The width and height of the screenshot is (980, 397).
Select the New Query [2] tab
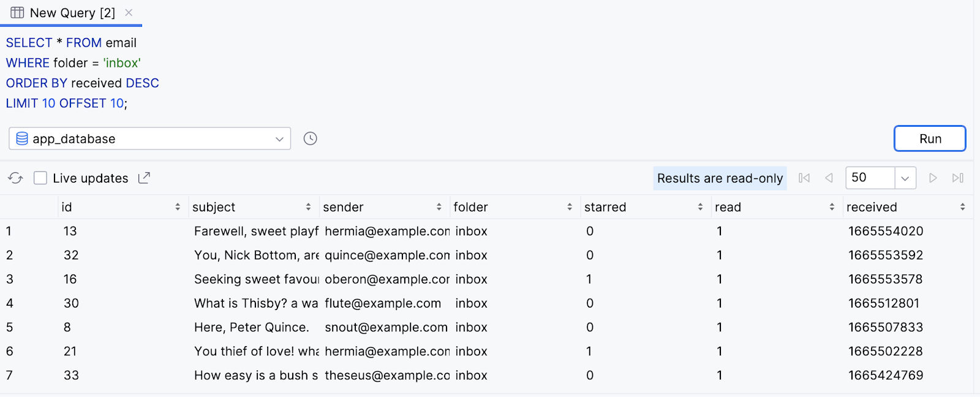[72, 13]
